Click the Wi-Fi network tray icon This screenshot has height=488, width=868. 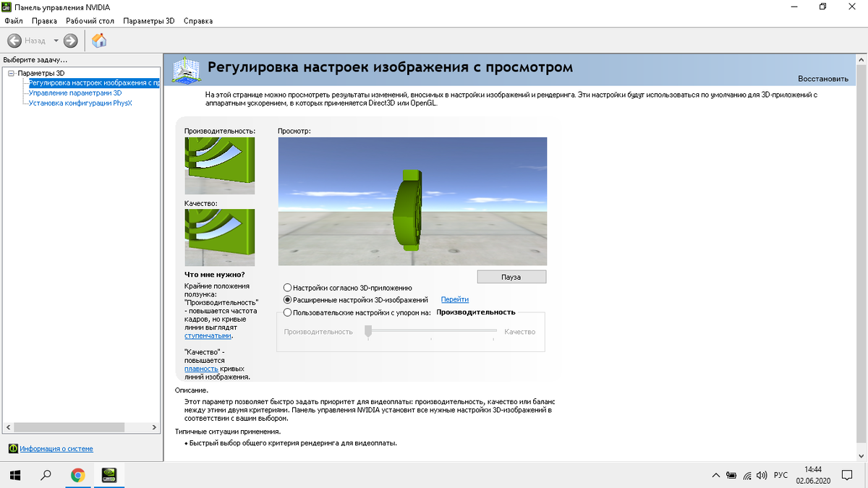point(747,476)
